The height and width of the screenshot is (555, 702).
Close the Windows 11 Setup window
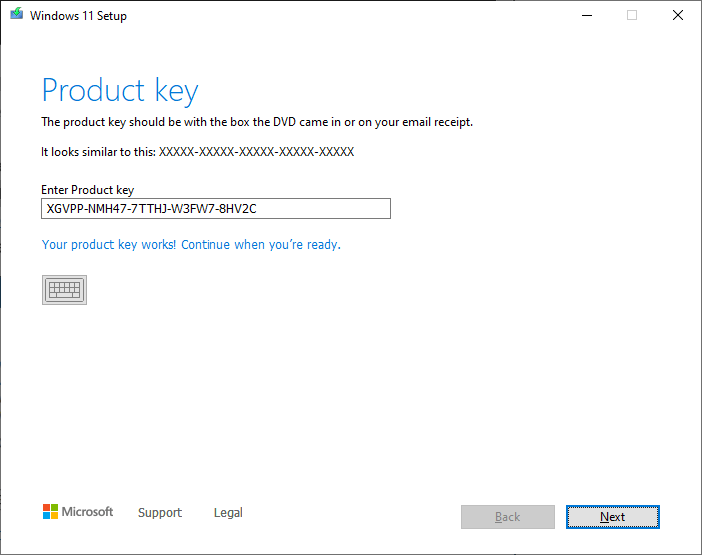pos(678,15)
